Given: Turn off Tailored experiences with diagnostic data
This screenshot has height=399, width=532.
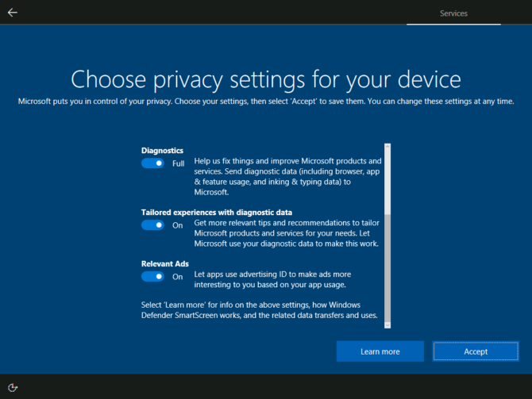Looking at the screenshot, I should pos(152,225).
